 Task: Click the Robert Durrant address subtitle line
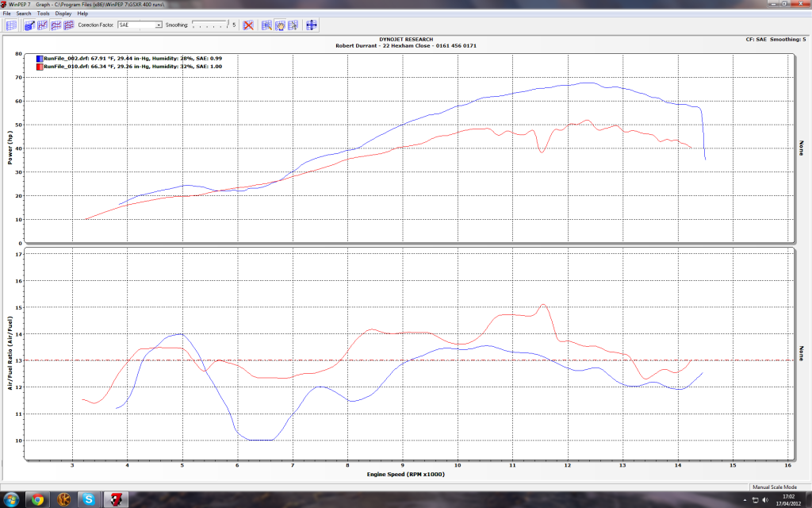[x=406, y=46]
